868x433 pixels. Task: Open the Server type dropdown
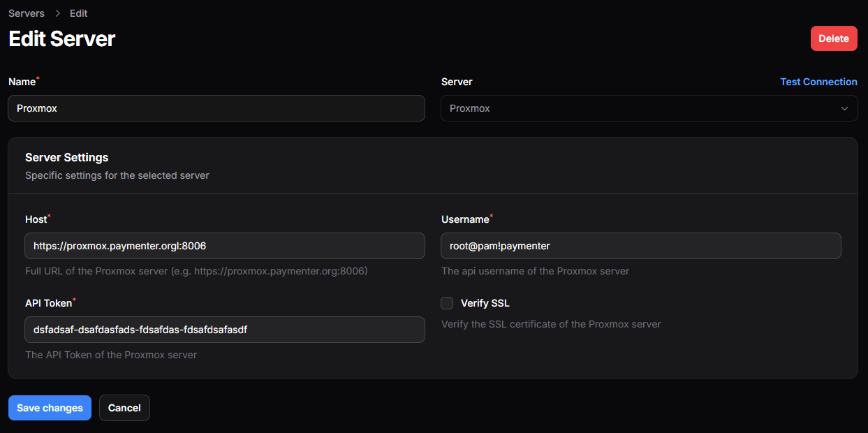click(x=639, y=108)
